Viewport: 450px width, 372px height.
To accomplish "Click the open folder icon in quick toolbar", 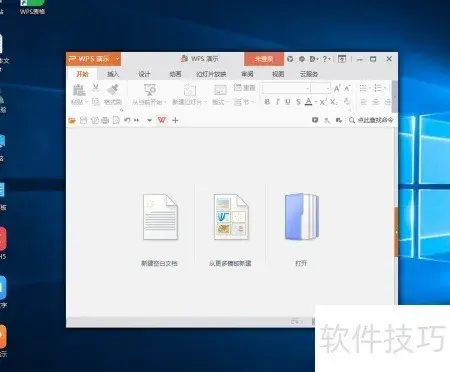I will [72, 120].
